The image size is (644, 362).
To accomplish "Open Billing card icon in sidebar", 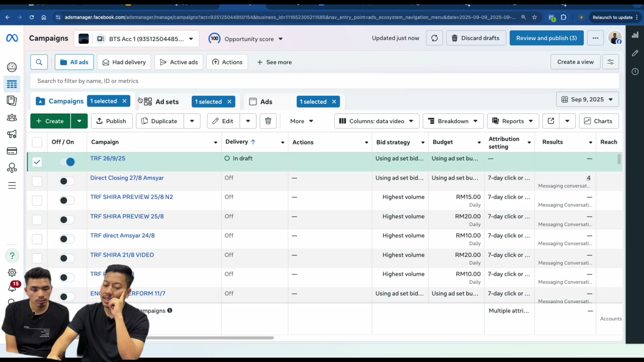I will [x=12, y=151].
